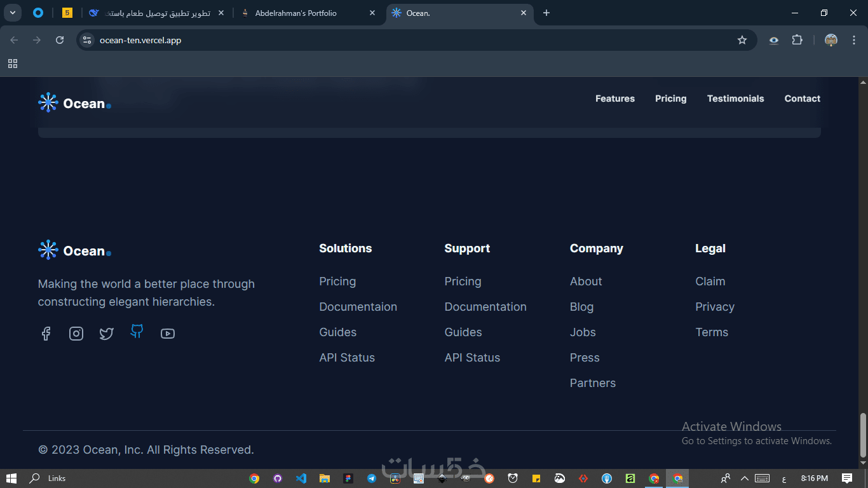Click the eye extension icon in toolbar

[x=773, y=40]
